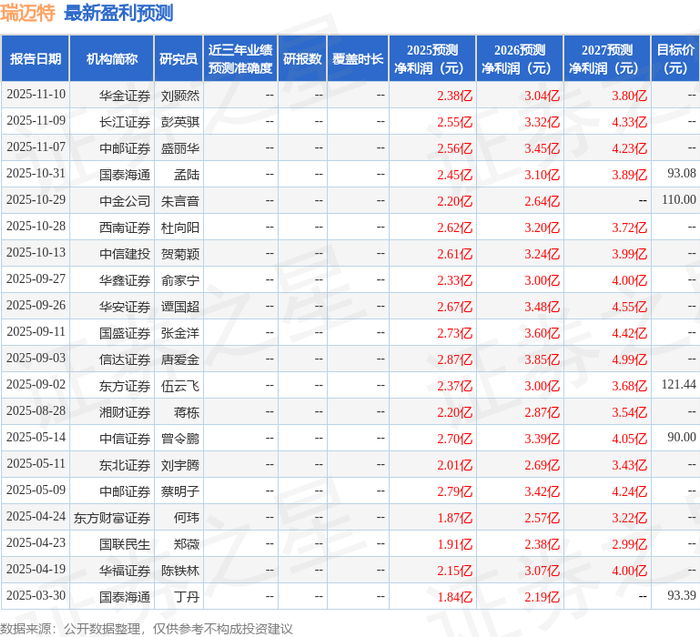The image size is (700, 637).
Task: Click analyst 蒋栋
Action: (x=187, y=412)
